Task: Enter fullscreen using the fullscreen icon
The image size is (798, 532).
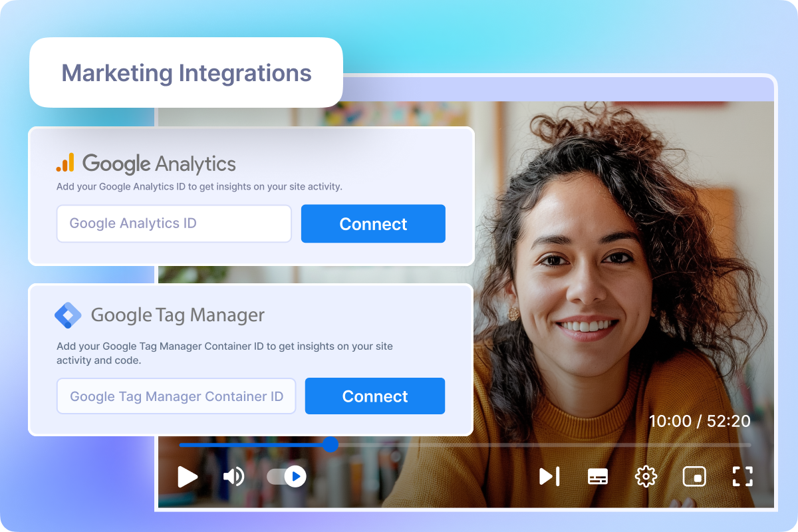Action: (x=742, y=476)
